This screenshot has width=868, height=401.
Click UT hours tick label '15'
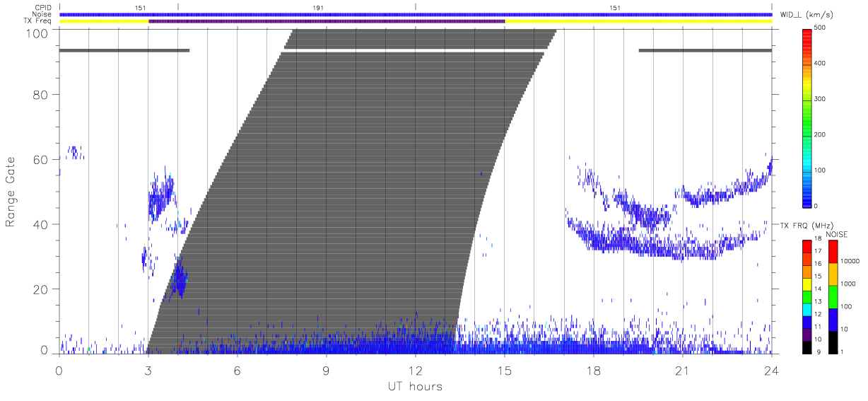(505, 370)
